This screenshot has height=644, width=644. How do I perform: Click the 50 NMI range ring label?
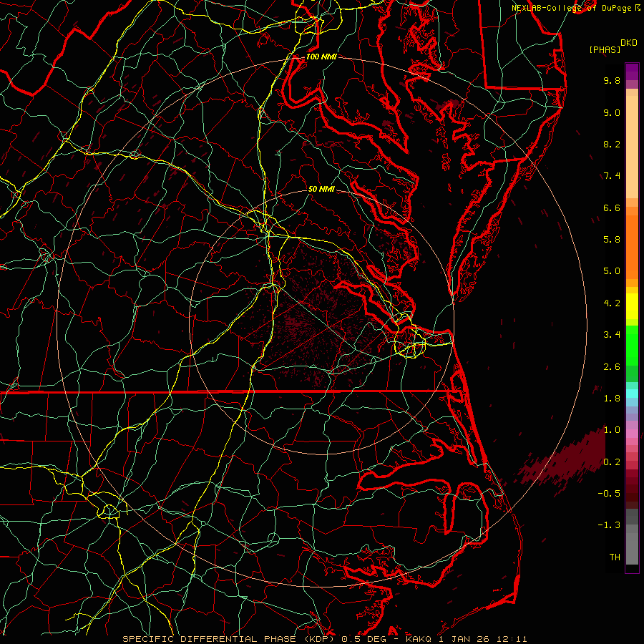321,190
